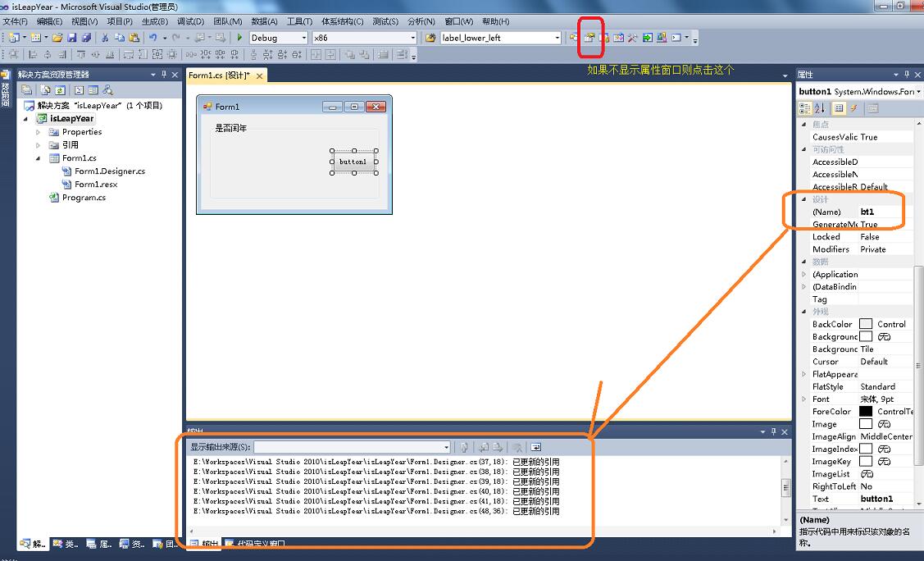Viewport: 924px width, 561px height.
Task: Click the Clear All icon in Output panel
Action: pos(517,447)
